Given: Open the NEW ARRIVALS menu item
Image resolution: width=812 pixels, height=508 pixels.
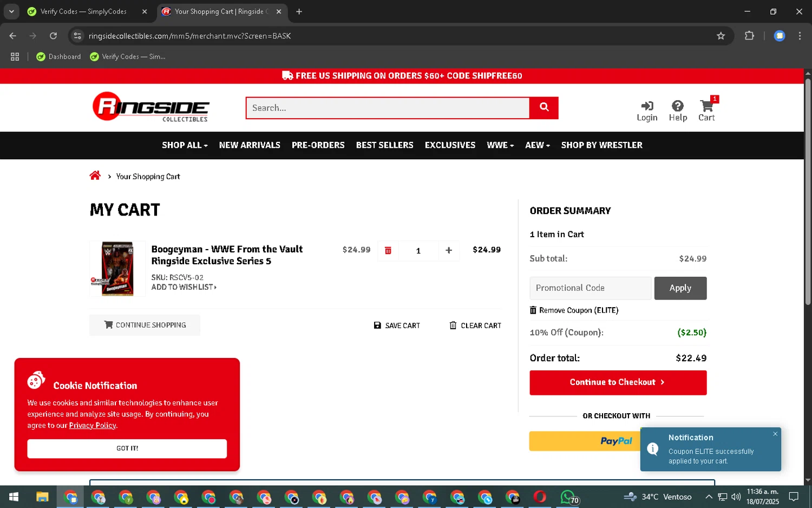Looking at the screenshot, I should (x=250, y=145).
